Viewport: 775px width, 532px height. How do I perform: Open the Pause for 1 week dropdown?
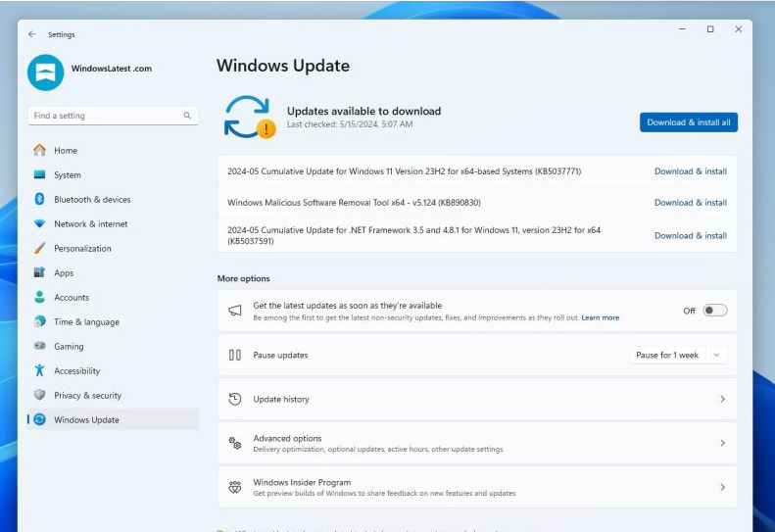click(678, 355)
